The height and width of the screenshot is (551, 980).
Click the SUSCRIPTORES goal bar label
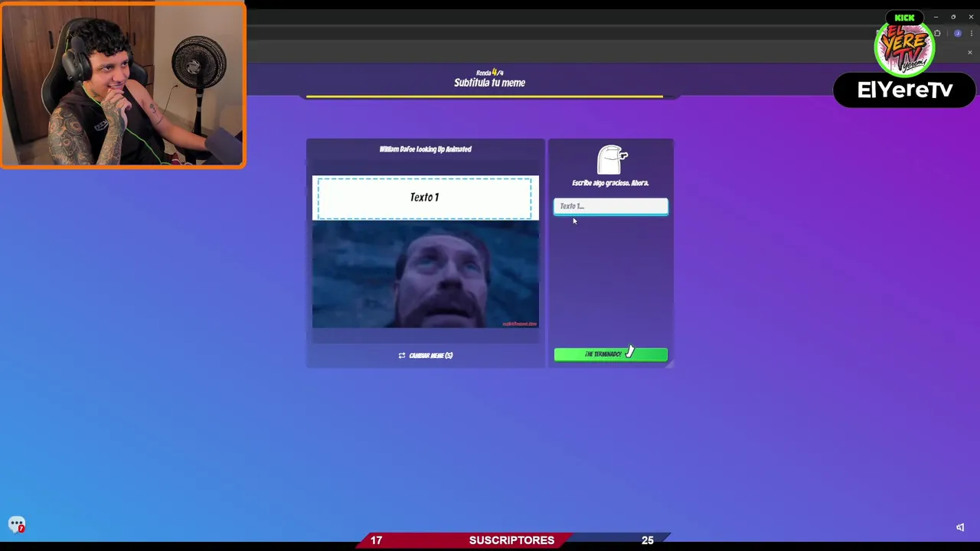[x=511, y=540]
